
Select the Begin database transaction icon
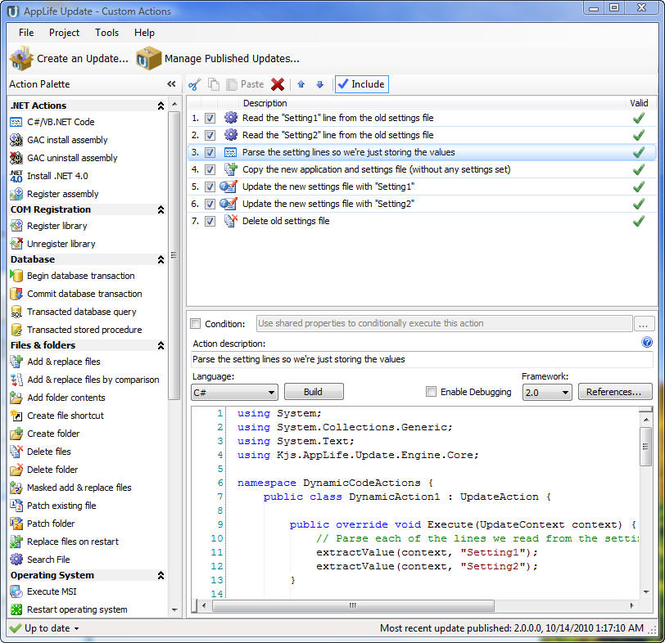(x=16, y=276)
